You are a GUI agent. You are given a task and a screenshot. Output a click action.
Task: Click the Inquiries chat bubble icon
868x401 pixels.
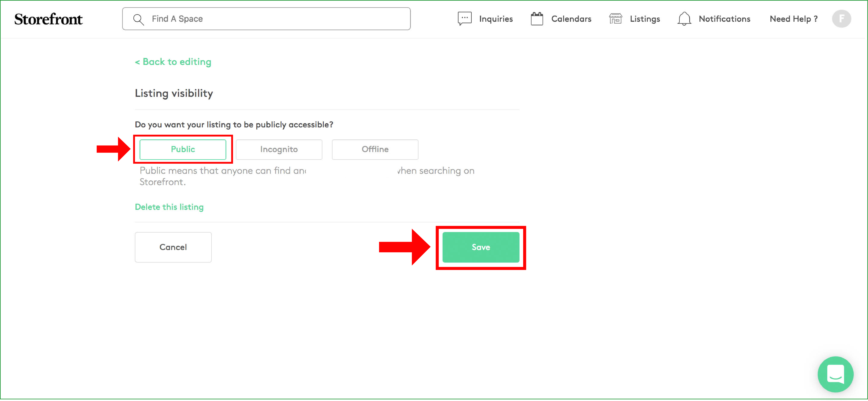[464, 19]
